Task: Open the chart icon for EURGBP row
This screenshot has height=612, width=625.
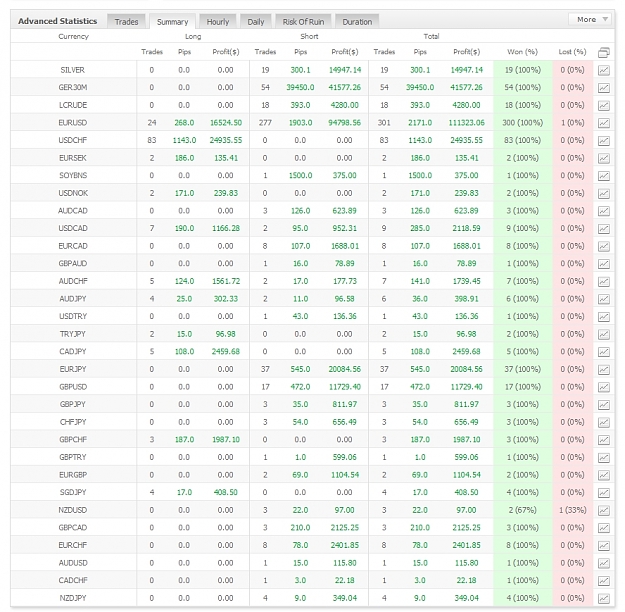Action: [603, 475]
